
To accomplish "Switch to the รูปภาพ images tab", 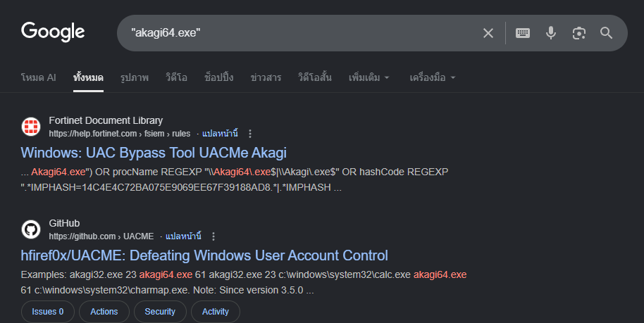I will pyautogui.click(x=134, y=77).
